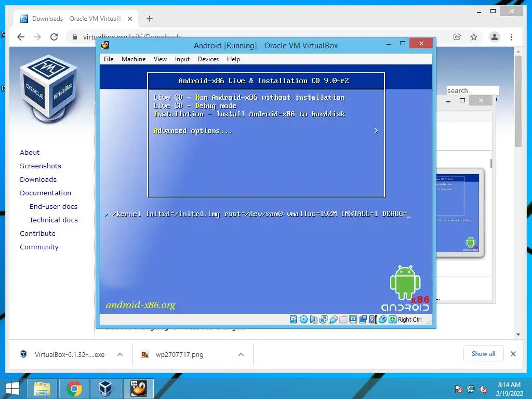The height and width of the screenshot is (399, 532).
Task: Click the green arrow keyboard capture icon
Action: coord(392,320)
